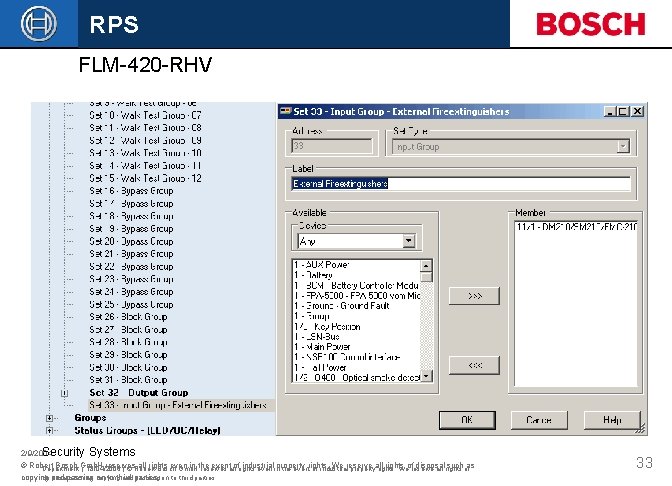Click the OK button in the dialog
Screen dimensions: 672x486
pyautogui.click(x=467, y=420)
